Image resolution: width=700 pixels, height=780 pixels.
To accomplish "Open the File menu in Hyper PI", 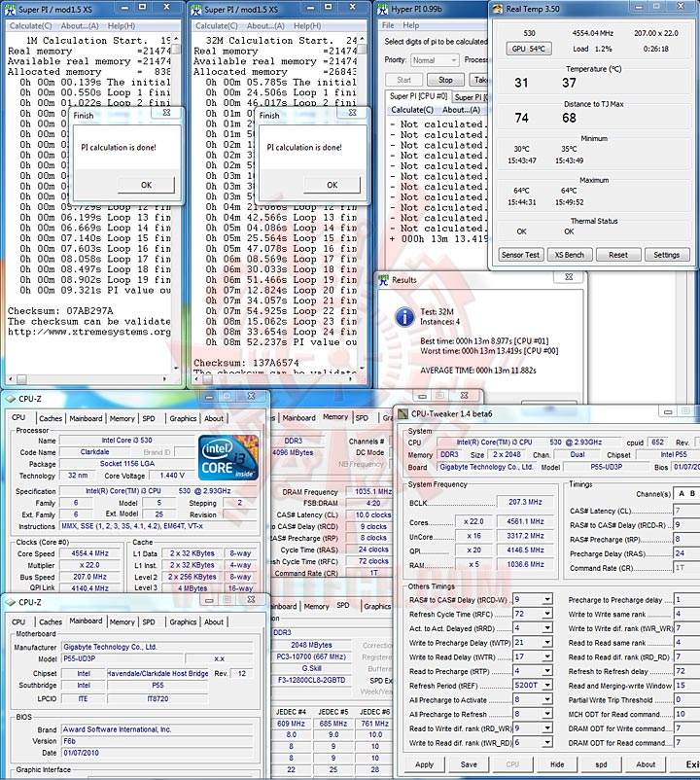I will tap(388, 25).
